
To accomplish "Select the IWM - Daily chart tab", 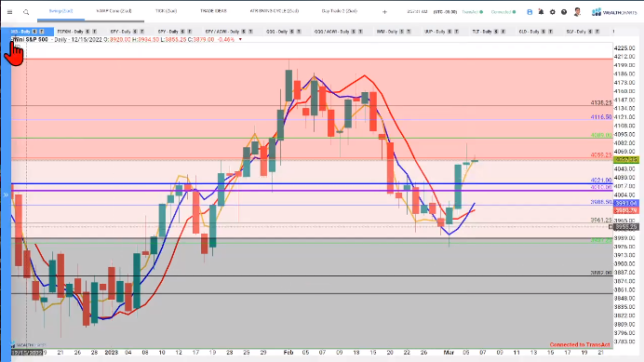I will [x=387, y=32].
